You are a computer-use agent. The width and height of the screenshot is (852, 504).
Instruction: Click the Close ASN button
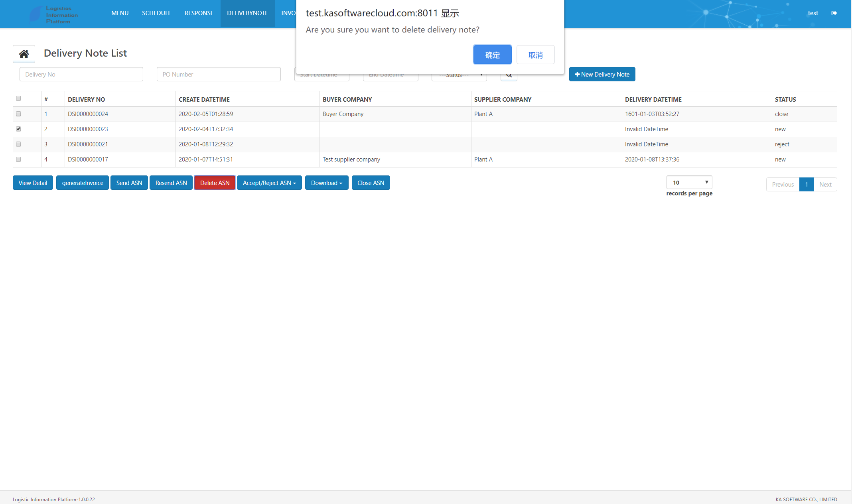pos(371,183)
